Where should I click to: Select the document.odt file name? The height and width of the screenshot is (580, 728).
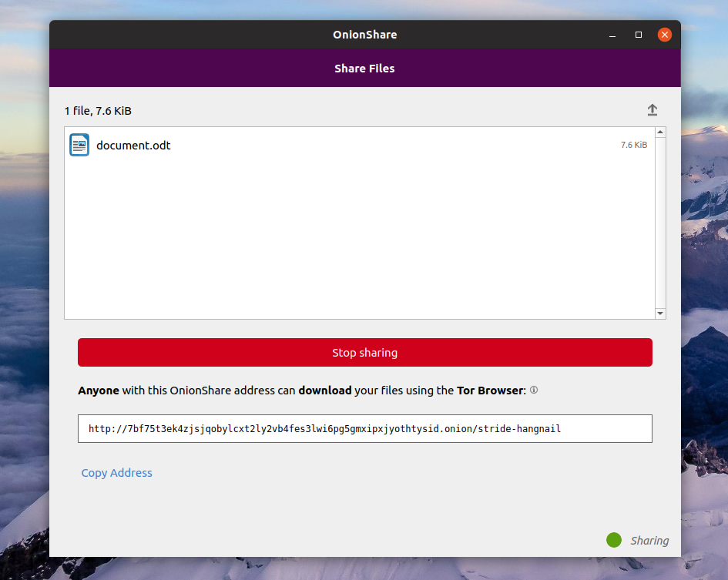coord(133,146)
